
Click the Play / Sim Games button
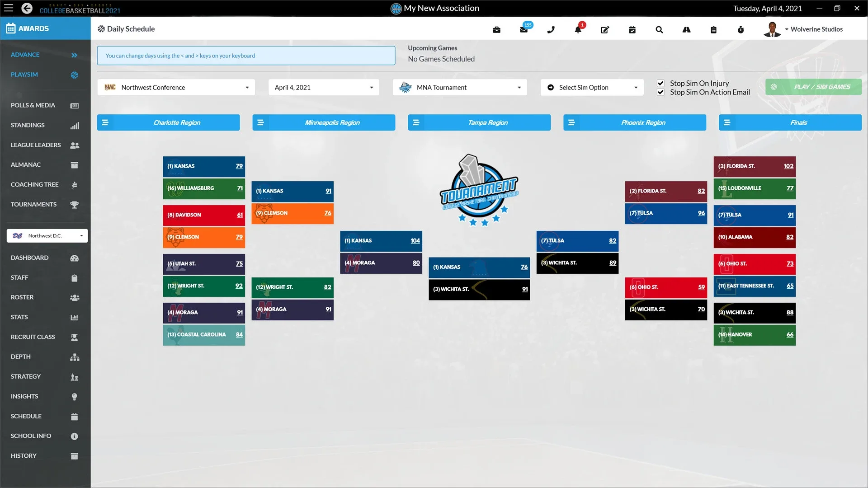(x=813, y=87)
